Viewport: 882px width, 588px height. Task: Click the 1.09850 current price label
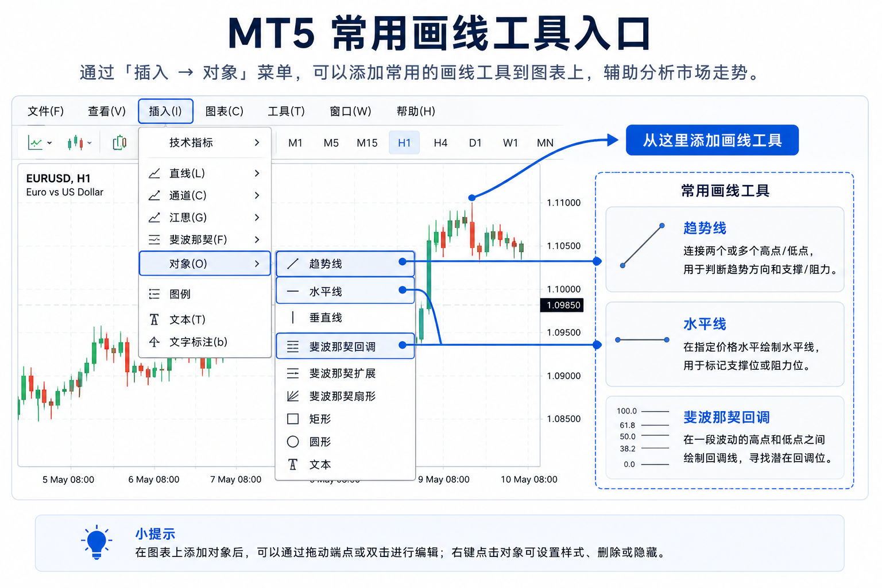coord(562,305)
